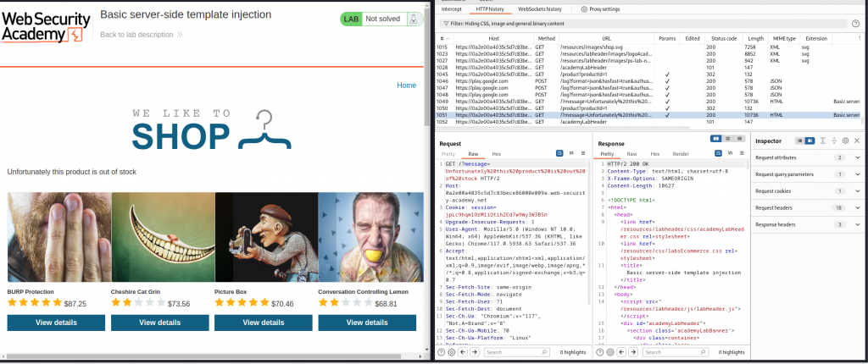Open the HTTP history filter help icon
868x364 pixels.
tap(856, 24)
